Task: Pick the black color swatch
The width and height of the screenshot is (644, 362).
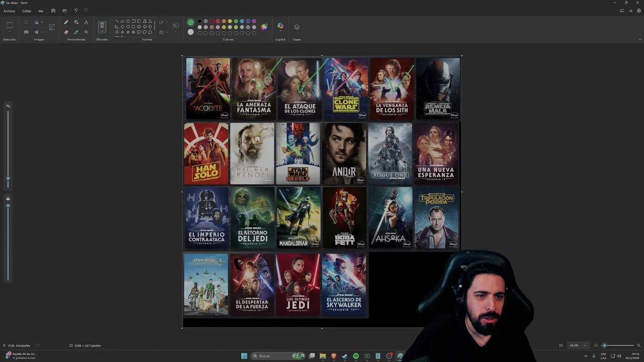Action: click(200, 21)
